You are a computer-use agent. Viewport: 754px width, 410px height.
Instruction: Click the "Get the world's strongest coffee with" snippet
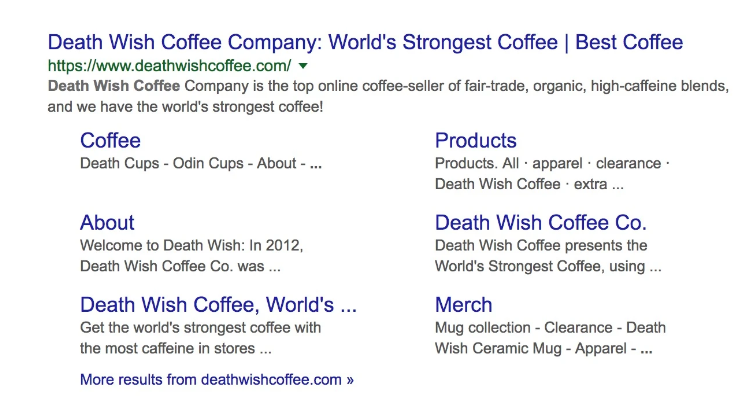200,327
